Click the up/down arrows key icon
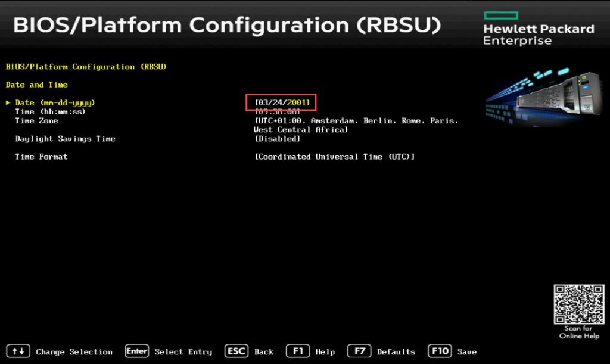This screenshot has height=364, width=610. click(17, 351)
